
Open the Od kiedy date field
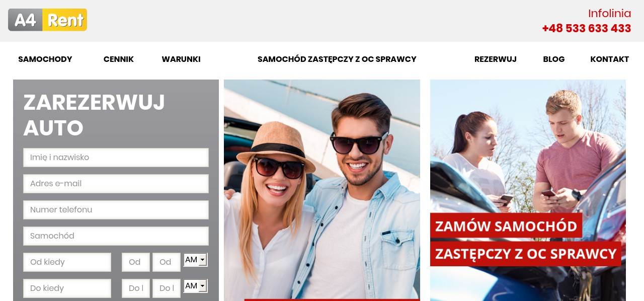click(x=67, y=262)
